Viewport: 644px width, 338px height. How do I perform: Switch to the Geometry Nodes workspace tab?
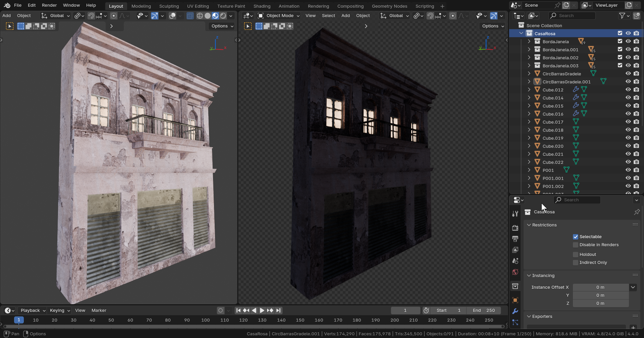pos(389,6)
